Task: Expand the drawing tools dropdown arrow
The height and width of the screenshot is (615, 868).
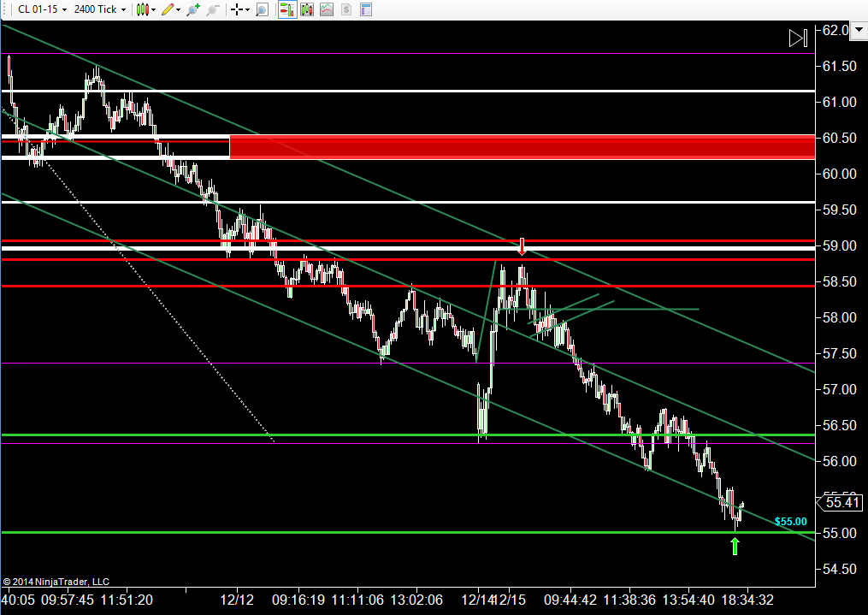Action: [178, 10]
